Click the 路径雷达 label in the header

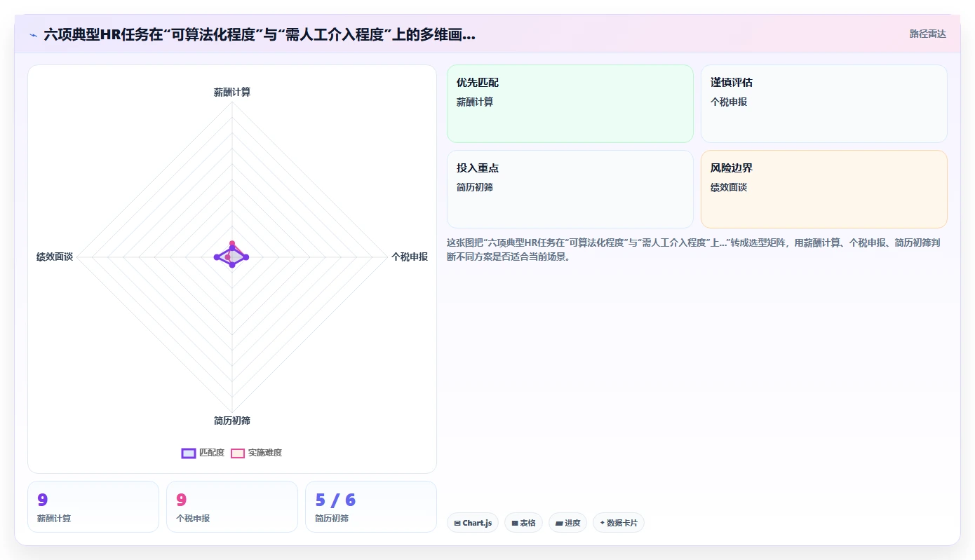[928, 34]
